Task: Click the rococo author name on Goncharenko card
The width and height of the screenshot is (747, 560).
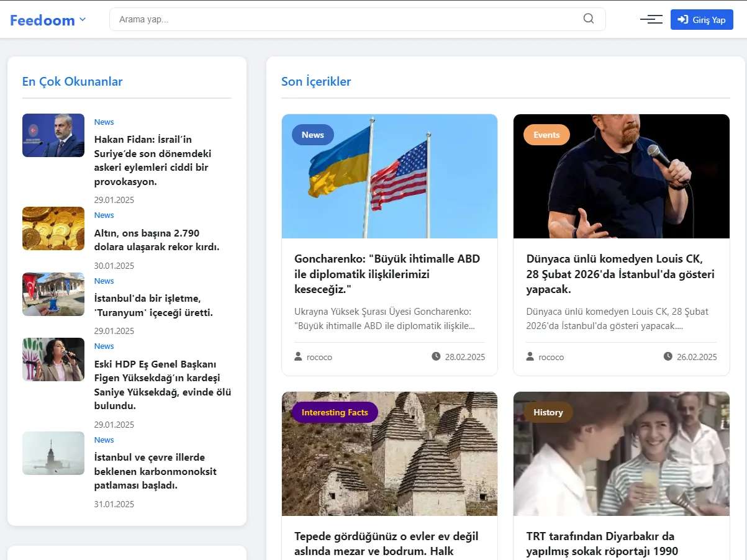Action: click(x=319, y=357)
